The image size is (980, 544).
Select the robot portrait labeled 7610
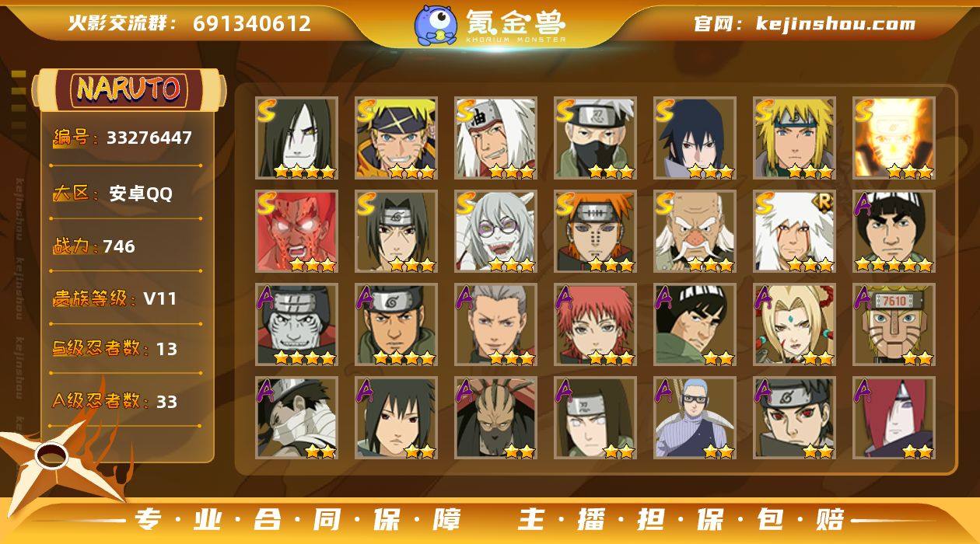click(x=894, y=324)
